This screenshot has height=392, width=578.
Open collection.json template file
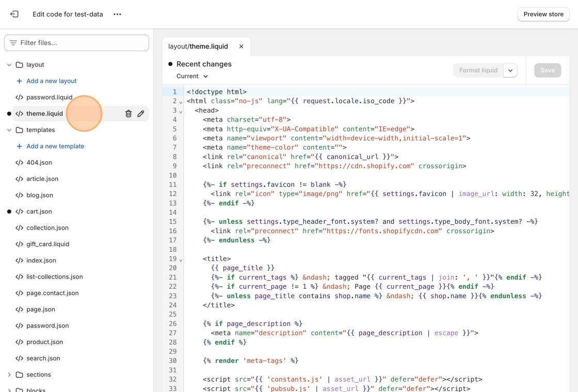[47, 227]
